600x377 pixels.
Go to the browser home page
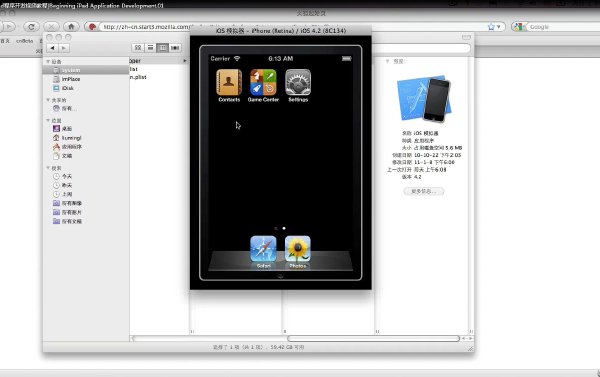(x=71, y=26)
